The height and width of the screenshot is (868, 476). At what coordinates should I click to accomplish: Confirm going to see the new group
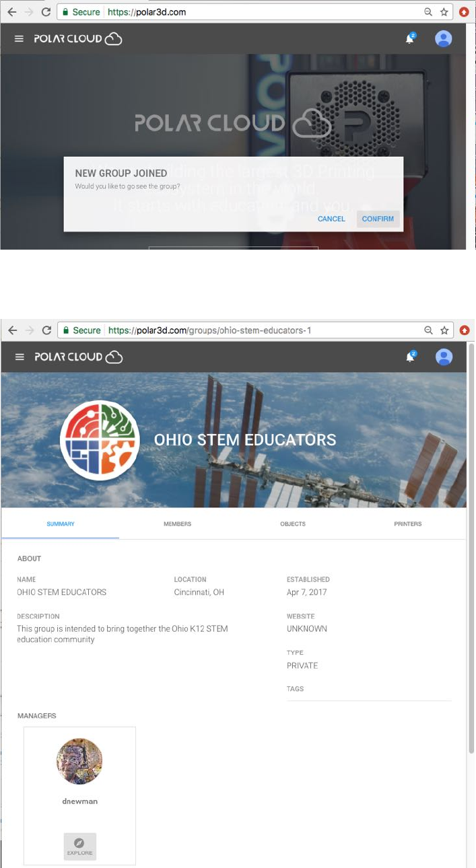[378, 219]
